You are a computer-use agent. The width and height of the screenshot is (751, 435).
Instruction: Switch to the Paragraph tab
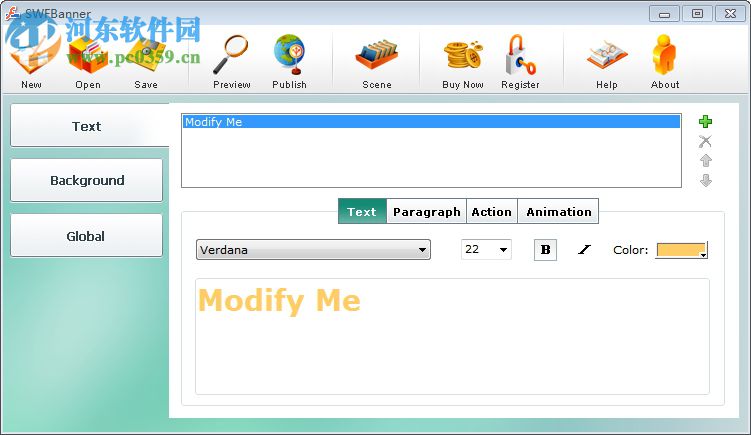pos(427,211)
